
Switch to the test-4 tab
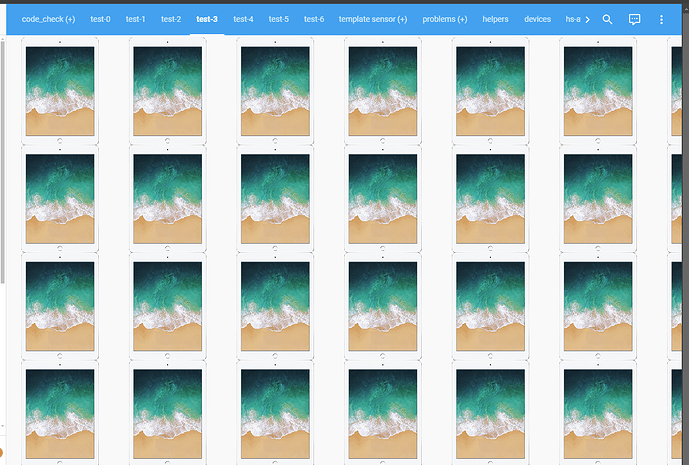coord(243,19)
